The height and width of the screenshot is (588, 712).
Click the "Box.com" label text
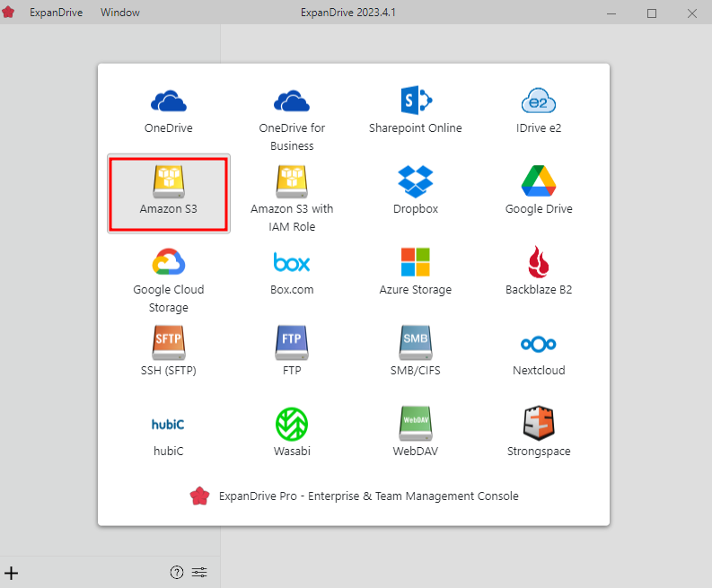292,290
